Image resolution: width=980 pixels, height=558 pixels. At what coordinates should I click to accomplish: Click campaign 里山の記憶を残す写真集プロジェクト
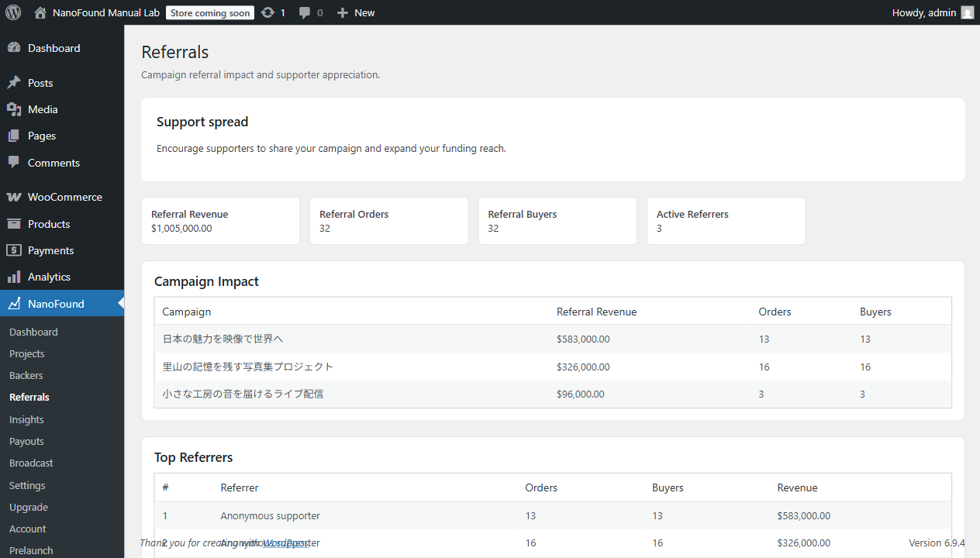(x=248, y=367)
